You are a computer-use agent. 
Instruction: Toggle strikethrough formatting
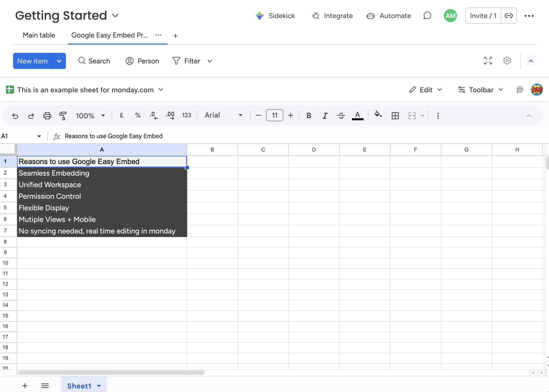point(341,116)
